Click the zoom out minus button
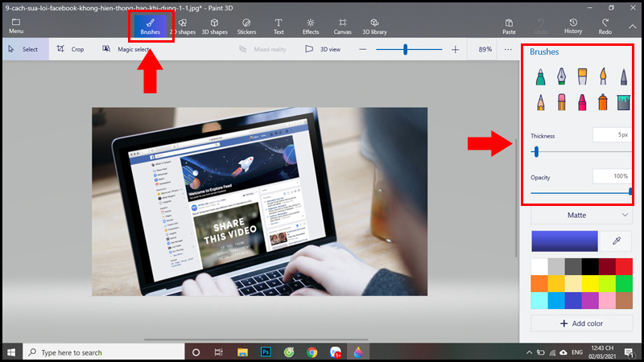 (362, 50)
